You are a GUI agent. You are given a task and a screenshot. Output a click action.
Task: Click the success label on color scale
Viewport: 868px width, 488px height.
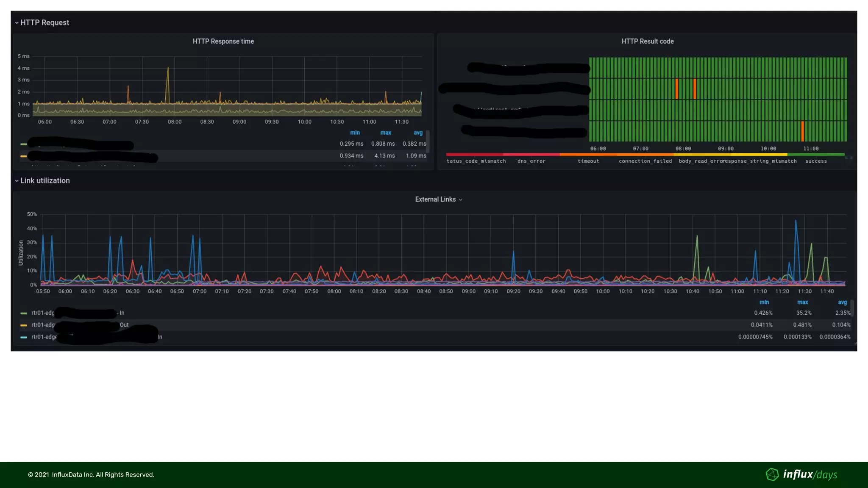pos(815,161)
